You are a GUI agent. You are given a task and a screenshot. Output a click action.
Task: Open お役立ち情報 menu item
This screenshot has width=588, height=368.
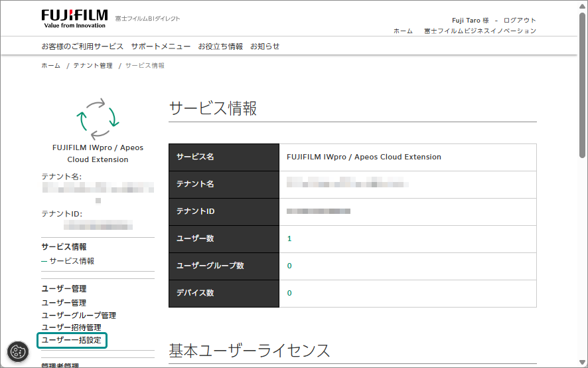click(x=220, y=46)
